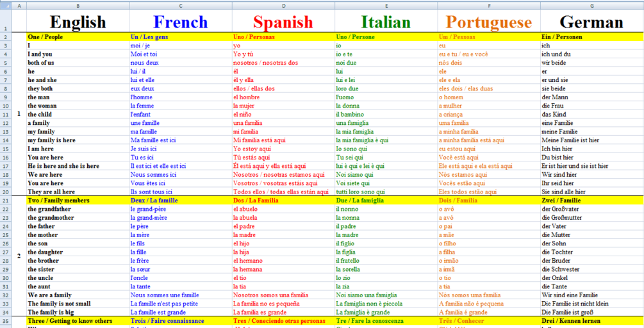Select row 2 header

5,37
